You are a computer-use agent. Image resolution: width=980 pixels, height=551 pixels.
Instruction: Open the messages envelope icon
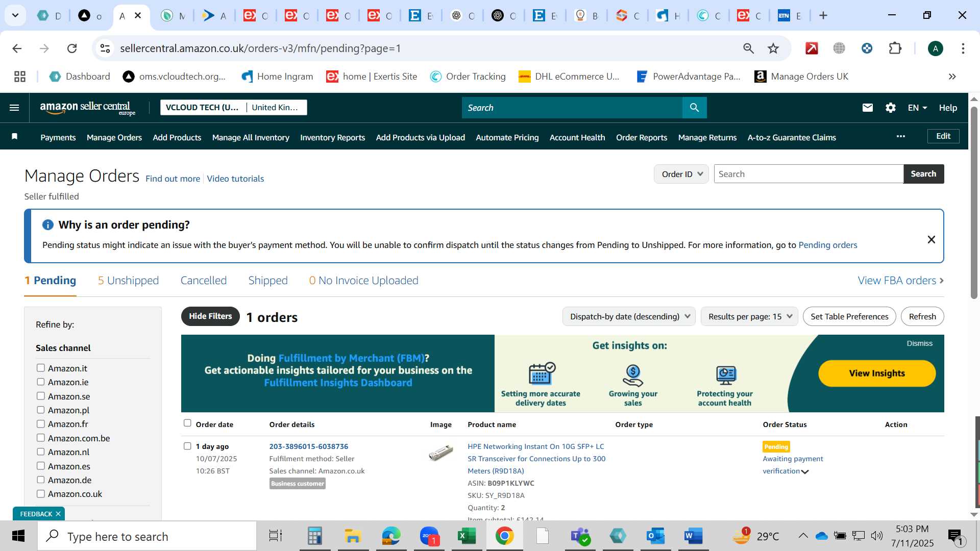tap(867, 108)
